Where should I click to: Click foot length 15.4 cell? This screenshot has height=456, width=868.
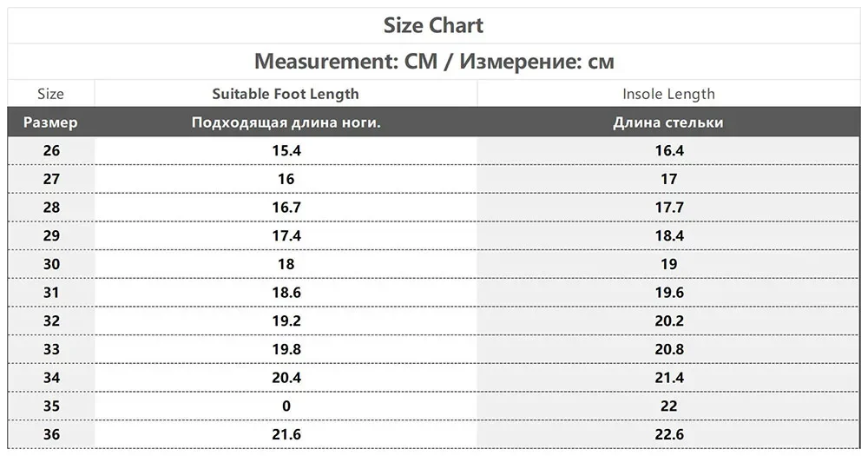coord(286,151)
